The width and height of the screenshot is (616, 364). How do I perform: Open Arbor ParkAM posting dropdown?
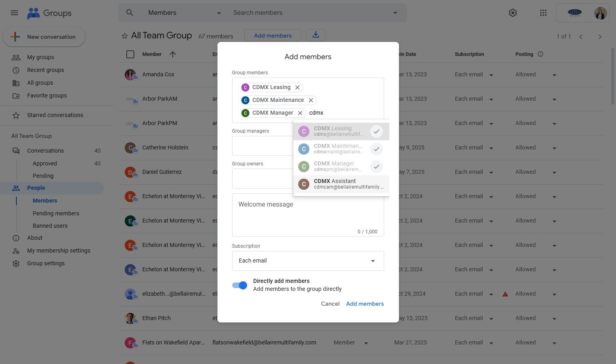[x=554, y=99]
